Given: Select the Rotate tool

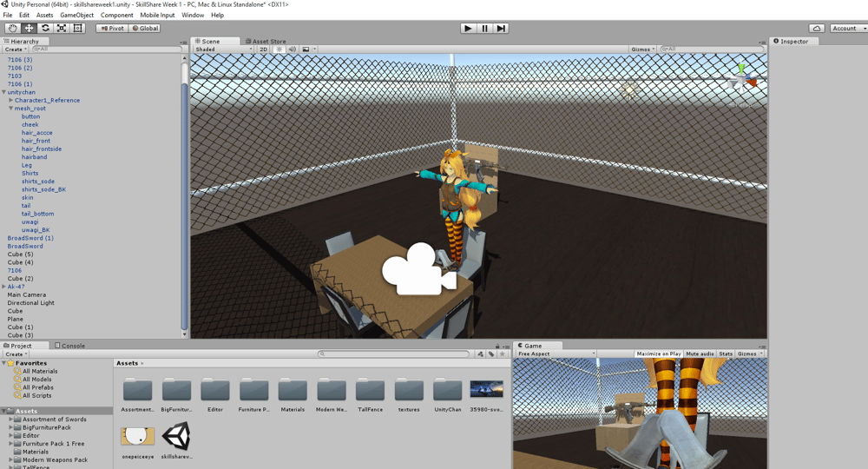Looking at the screenshot, I should pos(45,29).
